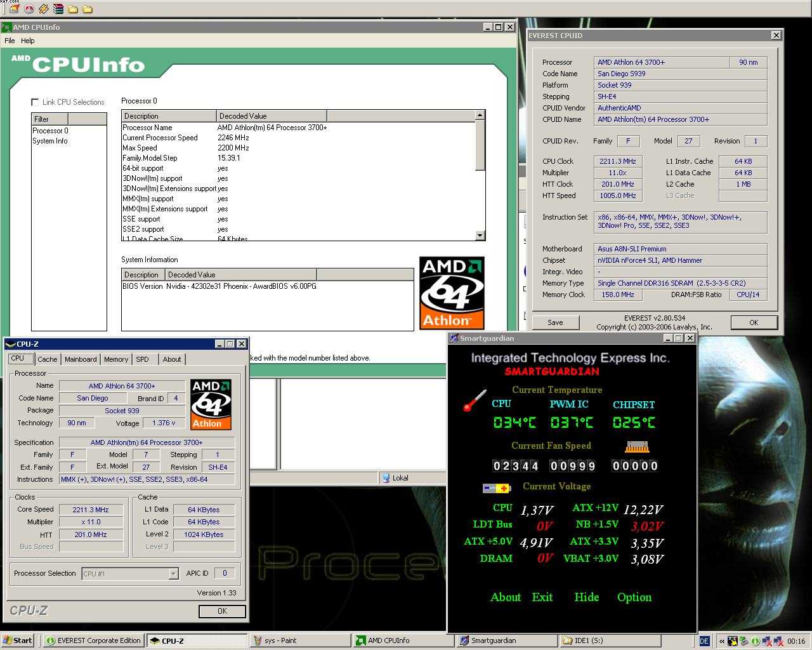This screenshot has height=650, width=812.
Task: Switch to EVEREST Corporate Edition taskbar button
Action: (93, 640)
